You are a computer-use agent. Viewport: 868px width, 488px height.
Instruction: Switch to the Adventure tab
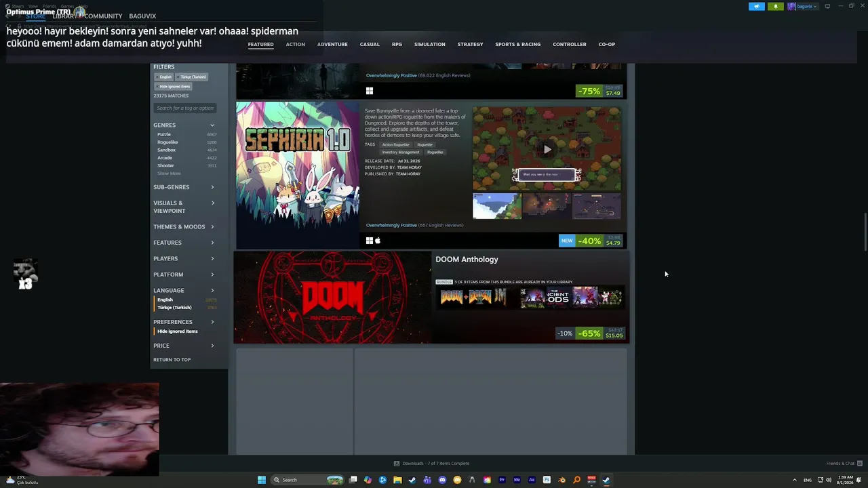tap(332, 45)
